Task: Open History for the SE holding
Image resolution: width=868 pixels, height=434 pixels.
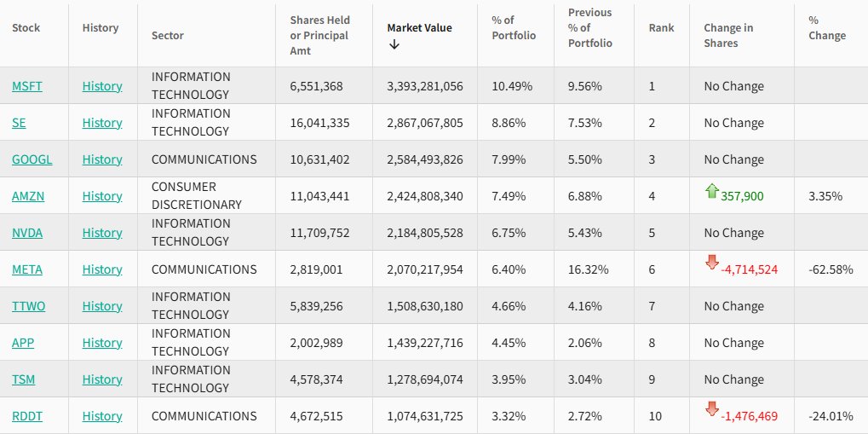Action: 102,123
